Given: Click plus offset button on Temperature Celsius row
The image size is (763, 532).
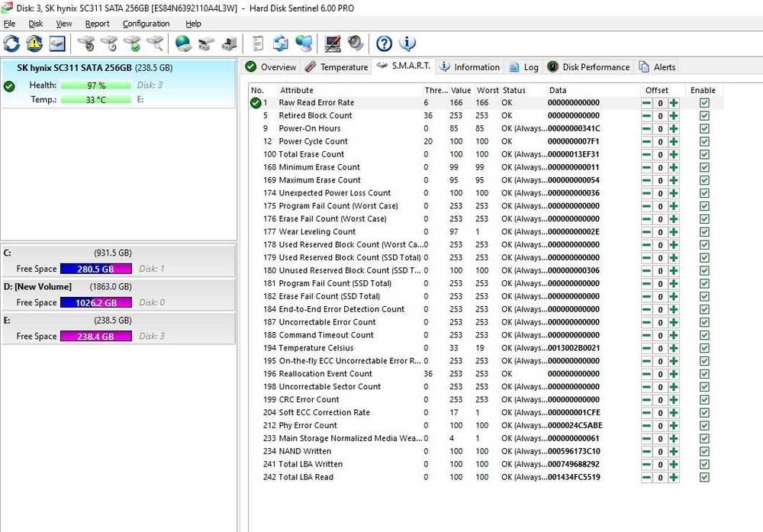Looking at the screenshot, I should 674,349.
